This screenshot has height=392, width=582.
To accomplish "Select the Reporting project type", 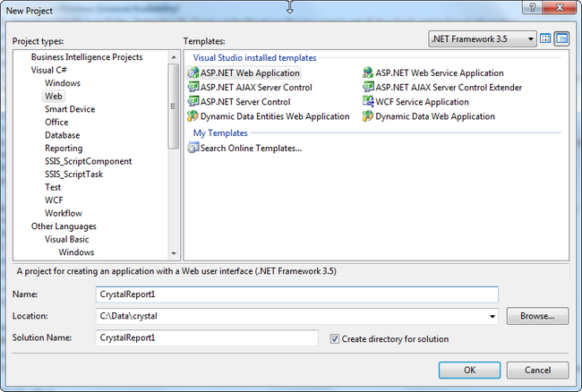I will pos(64,149).
